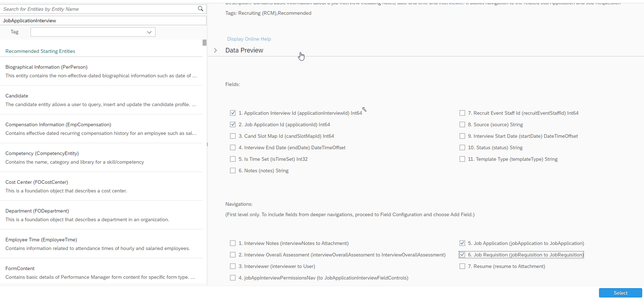Check the Notes (notes) String field
Screen dimensions: 644x300
click(x=233, y=171)
